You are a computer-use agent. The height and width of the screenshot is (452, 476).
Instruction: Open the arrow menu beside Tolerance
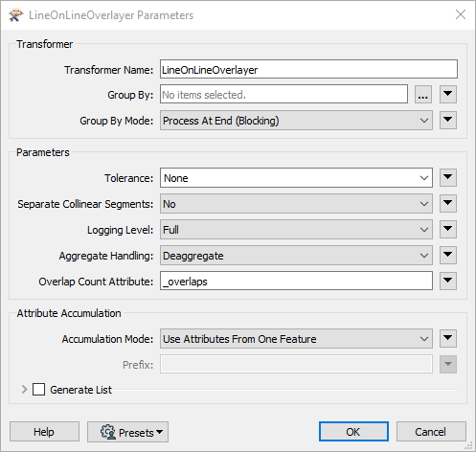448,177
